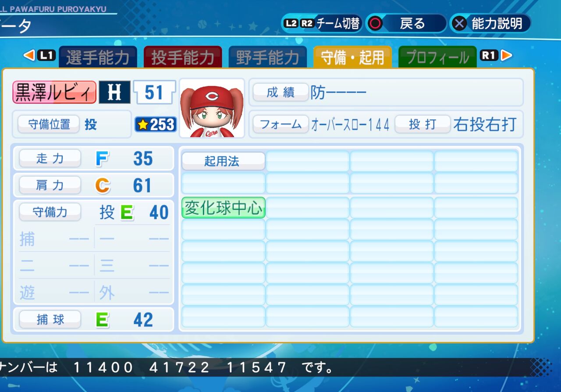Click the 守備位置 label
Viewport: 561px width, 392px height.
(x=49, y=125)
